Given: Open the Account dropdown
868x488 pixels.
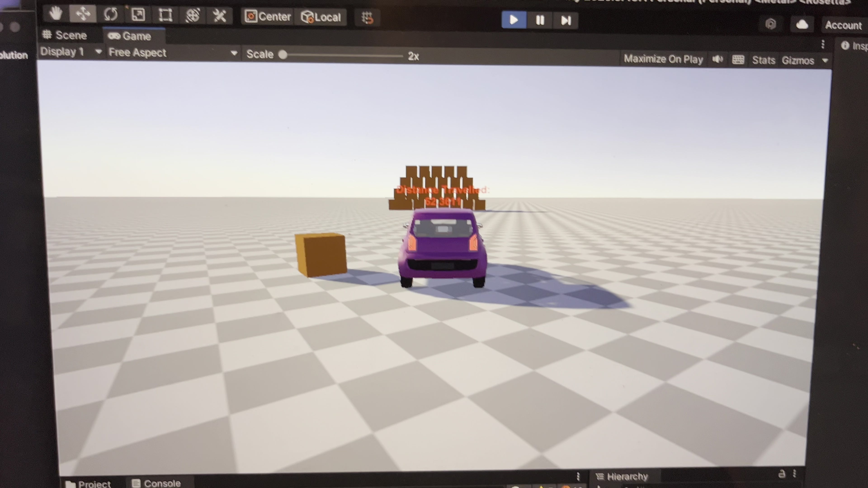Looking at the screenshot, I should 844,25.
